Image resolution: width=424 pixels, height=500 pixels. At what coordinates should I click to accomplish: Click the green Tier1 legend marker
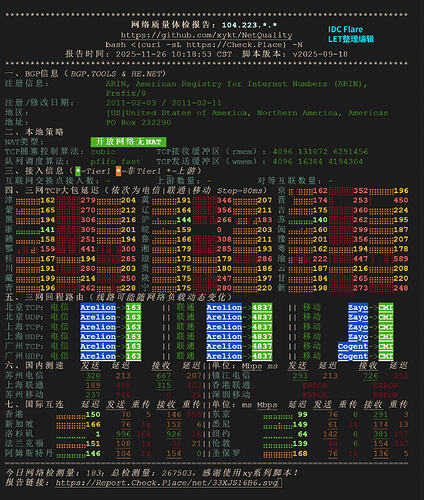pos(78,171)
